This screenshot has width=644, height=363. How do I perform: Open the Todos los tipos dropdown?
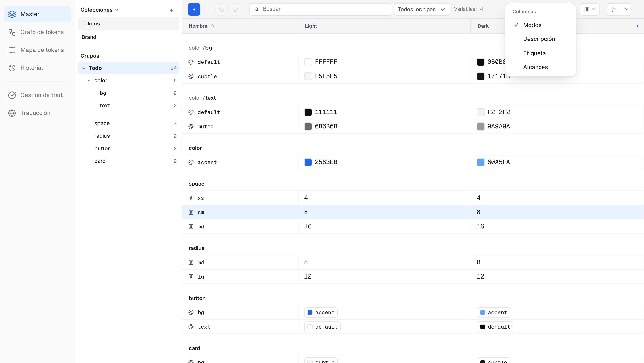[422, 9]
